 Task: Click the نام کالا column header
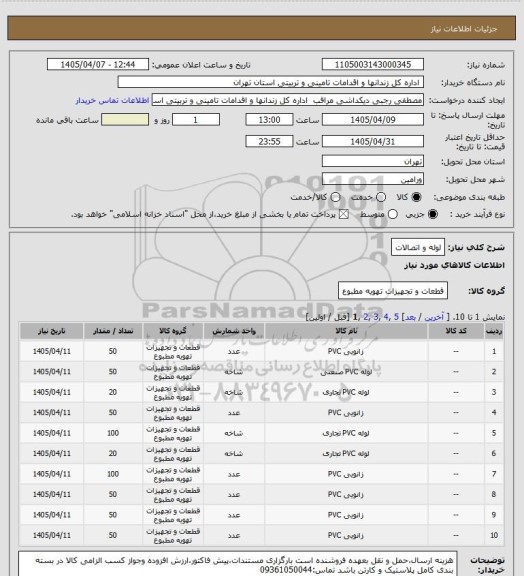point(346,331)
